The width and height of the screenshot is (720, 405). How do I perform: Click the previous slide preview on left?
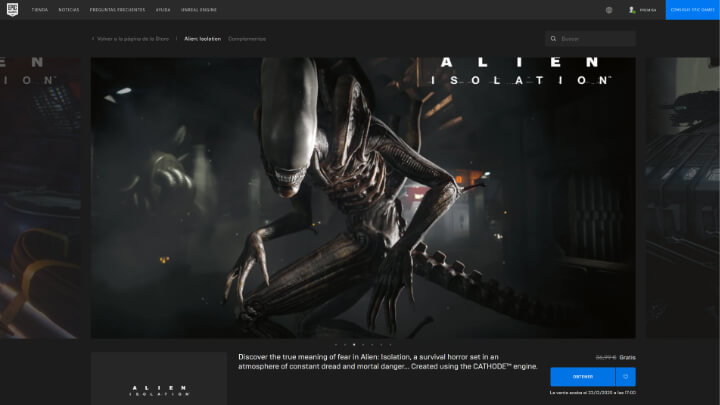click(40, 197)
